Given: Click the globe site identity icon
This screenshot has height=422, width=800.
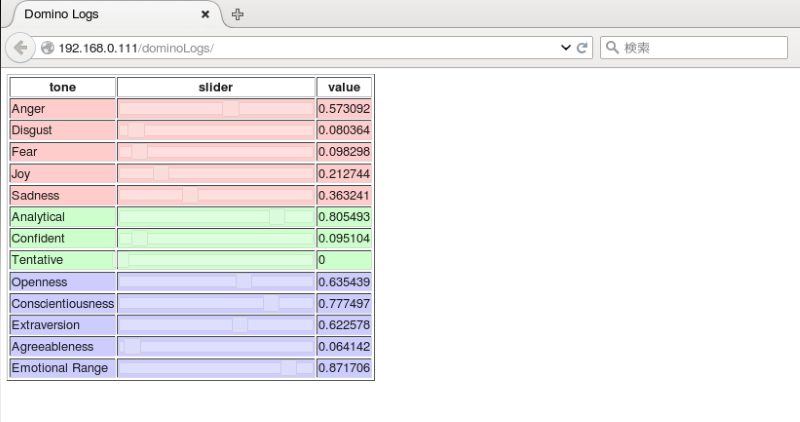Looking at the screenshot, I should pos(47,48).
